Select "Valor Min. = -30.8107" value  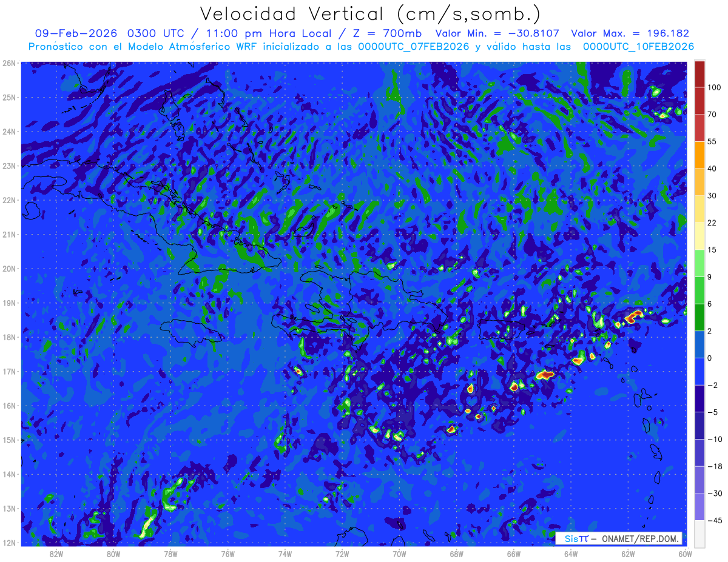(497, 33)
